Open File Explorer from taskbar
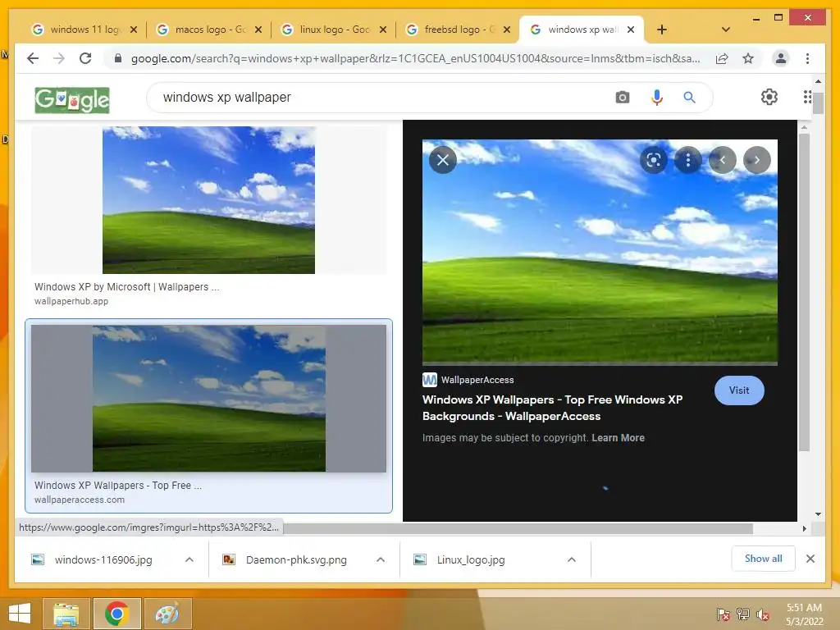This screenshot has height=630, width=840. click(x=66, y=614)
